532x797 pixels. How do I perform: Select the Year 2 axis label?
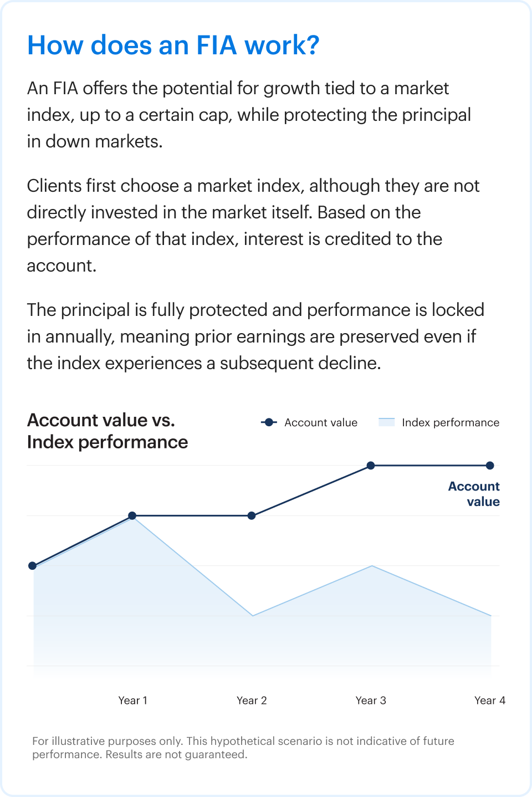[x=252, y=700]
